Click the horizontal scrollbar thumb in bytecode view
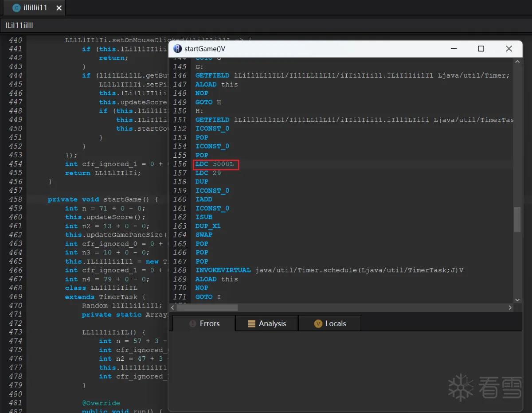Viewport: 532px width, 413px height. click(207, 308)
